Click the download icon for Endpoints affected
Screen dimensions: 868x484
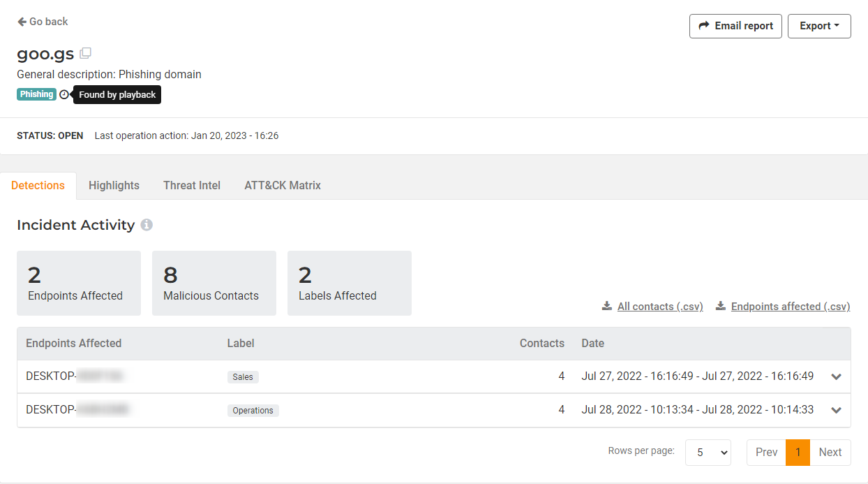(x=721, y=307)
